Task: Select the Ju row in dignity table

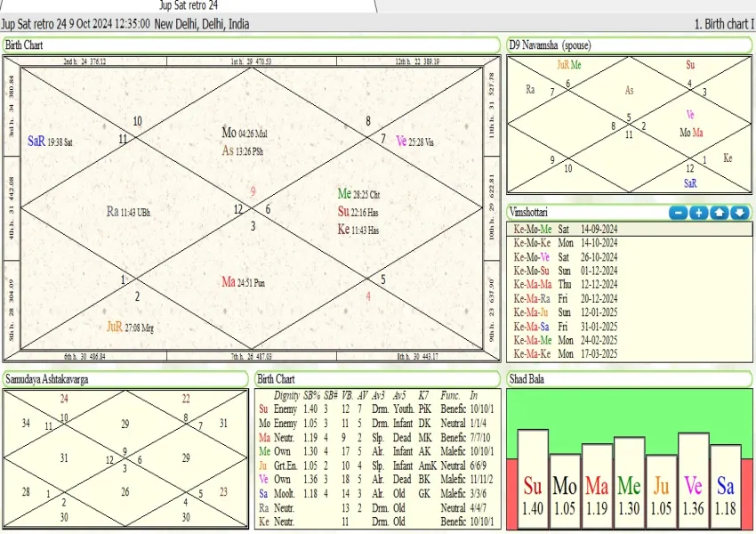Action: (x=263, y=465)
